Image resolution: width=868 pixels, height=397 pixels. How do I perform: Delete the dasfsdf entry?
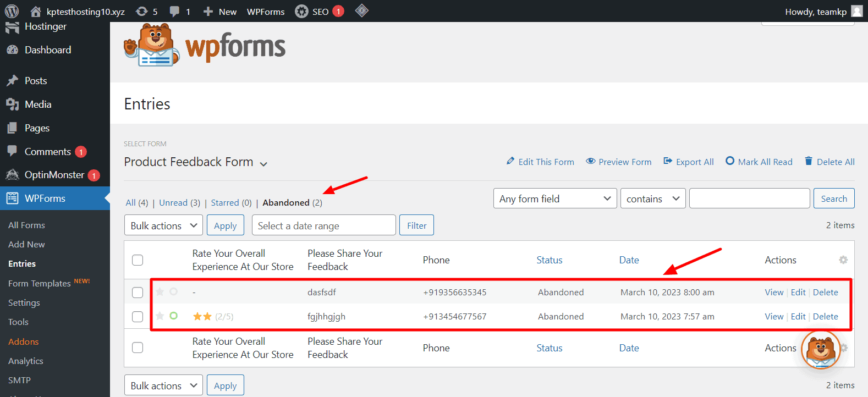[x=826, y=293]
